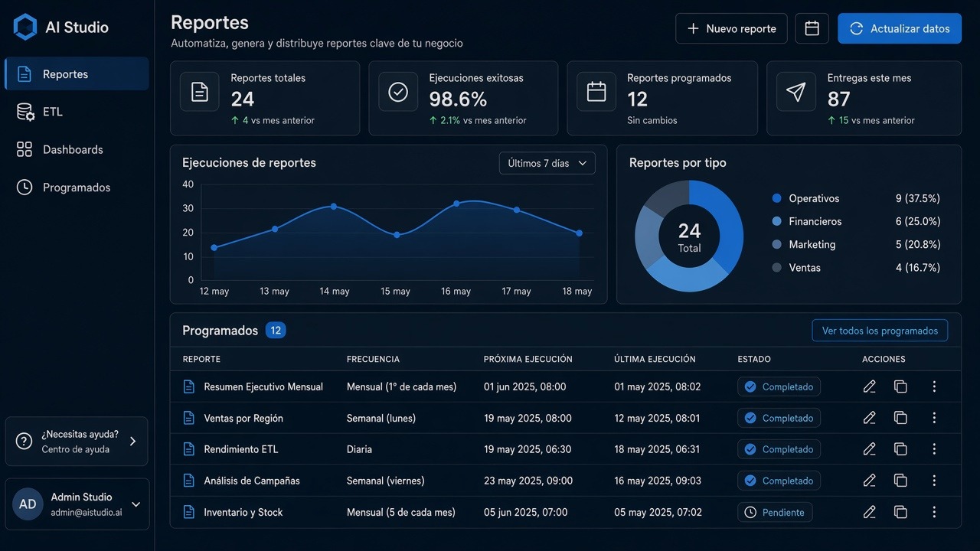The height and width of the screenshot is (551, 980).
Task: Click Actualizar datos button
Action: click(x=900, y=28)
